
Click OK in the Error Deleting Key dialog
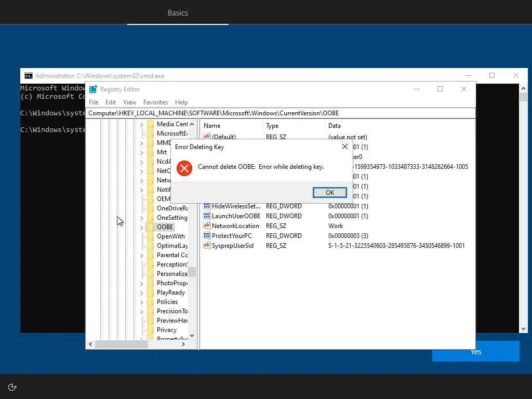[329, 192]
